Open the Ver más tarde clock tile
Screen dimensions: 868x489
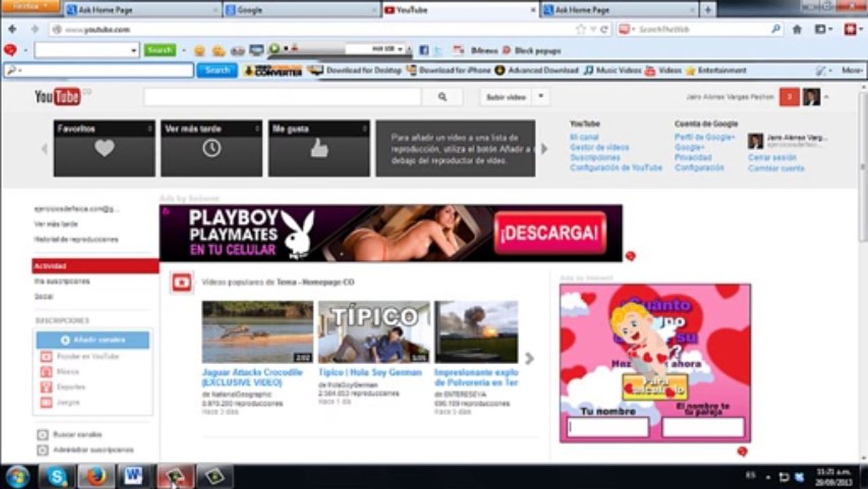pyautogui.click(x=212, y=148)
